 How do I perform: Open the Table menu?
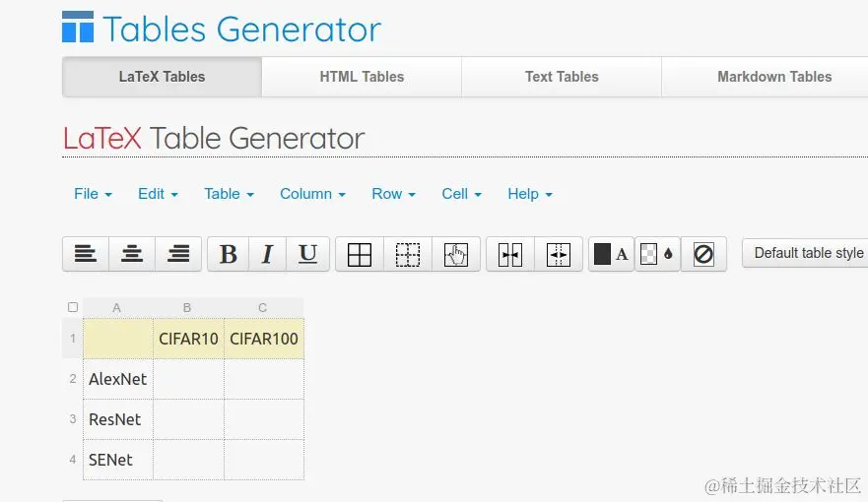point(229,194)
